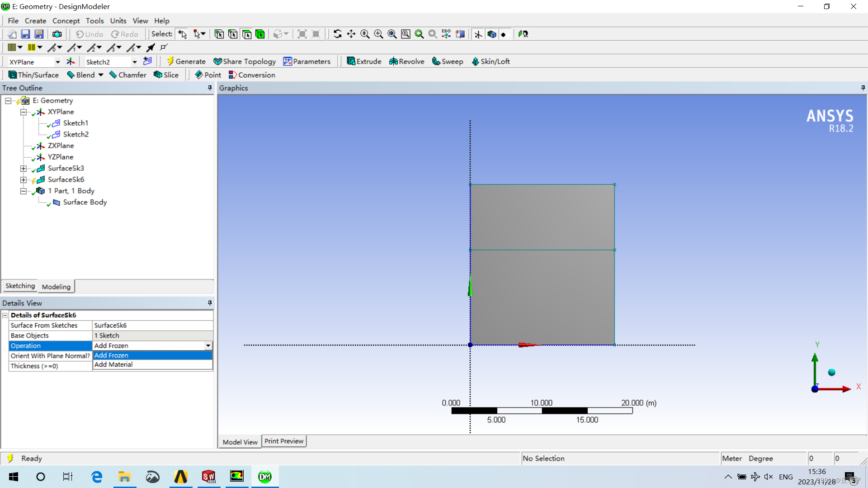Select the Point creation tool
This screenshot has width=868, height=488.
point(208,75)
